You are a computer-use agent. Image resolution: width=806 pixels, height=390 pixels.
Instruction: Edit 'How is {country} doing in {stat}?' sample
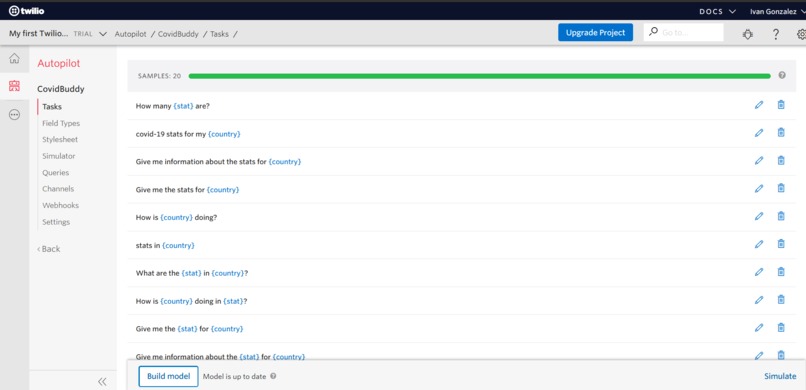click(x=759, y=300)
